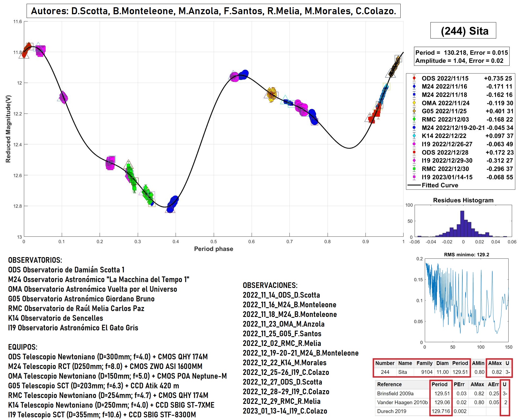Click the 9104 Family cell
Image resolution: width=522 pixels, height=420 pixels.
click(424, 372)
